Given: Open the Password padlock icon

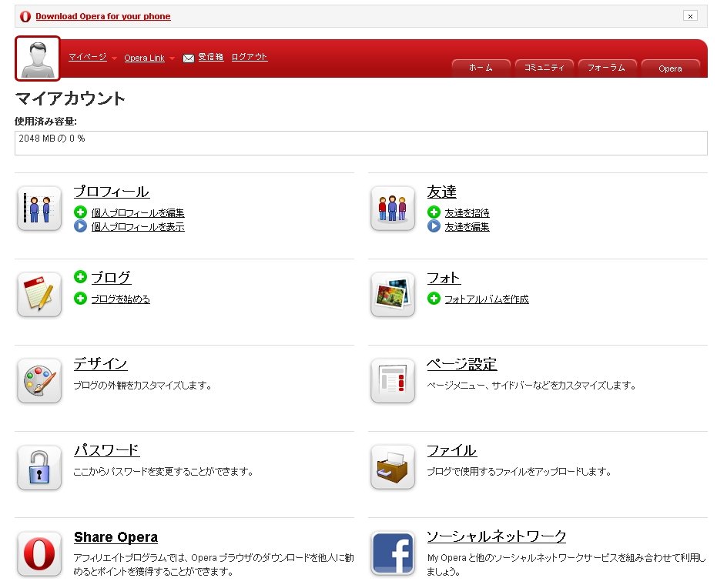Looking at the screenshot, I should 39,467.
